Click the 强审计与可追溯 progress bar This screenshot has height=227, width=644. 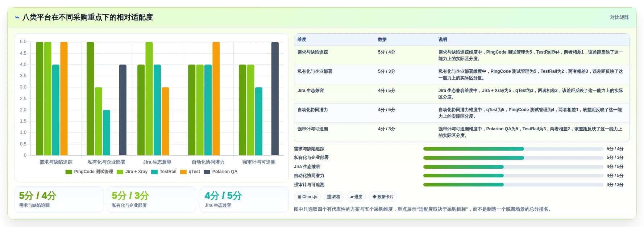click(x=513, y=185)
